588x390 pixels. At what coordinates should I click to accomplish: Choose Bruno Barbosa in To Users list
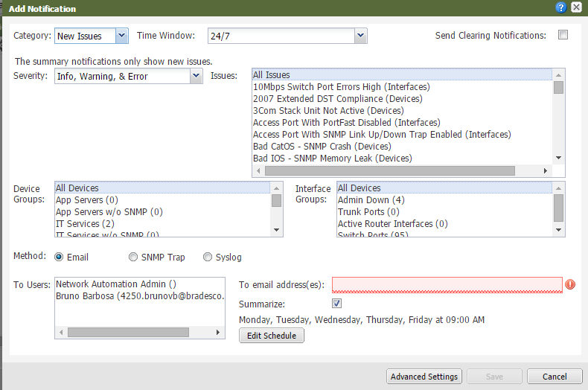click(x=140, y=295)
